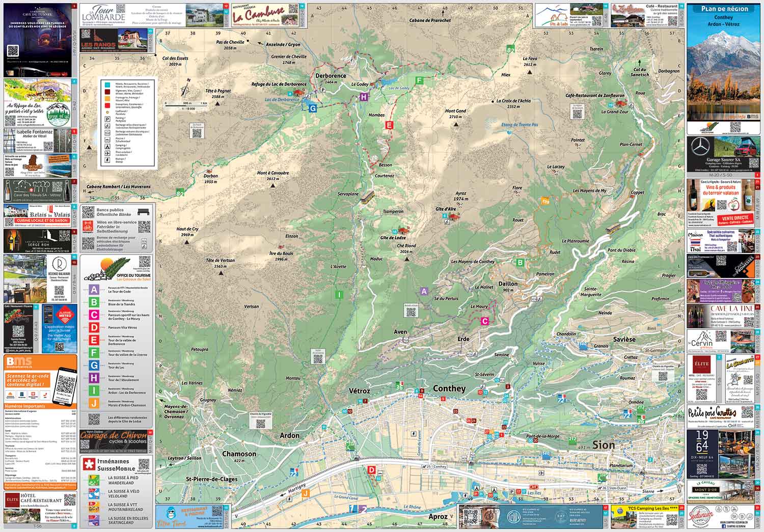Click the orange Fromagerie swatch in the legend
Screen dimensions: 764x532
point(107,98)
